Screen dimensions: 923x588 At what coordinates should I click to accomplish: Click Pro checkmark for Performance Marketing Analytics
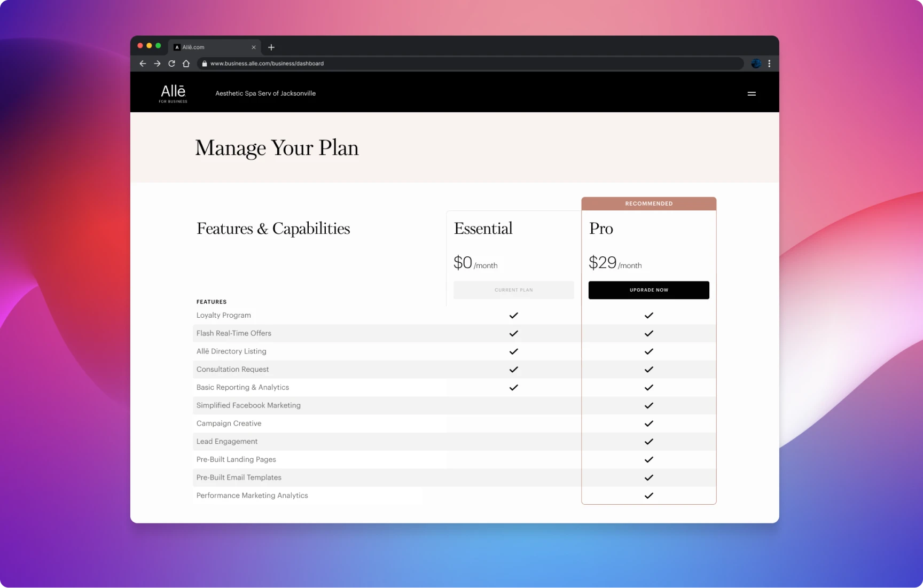coord(649,496)
